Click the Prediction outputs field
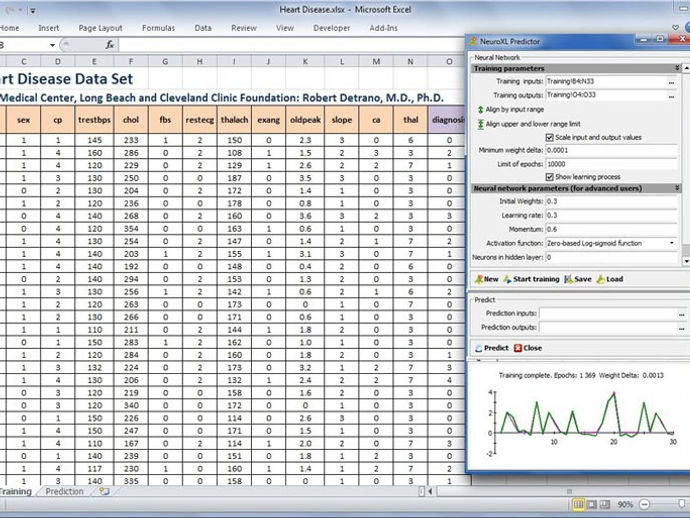The image size is (690, 518). (x=608, y=328)
